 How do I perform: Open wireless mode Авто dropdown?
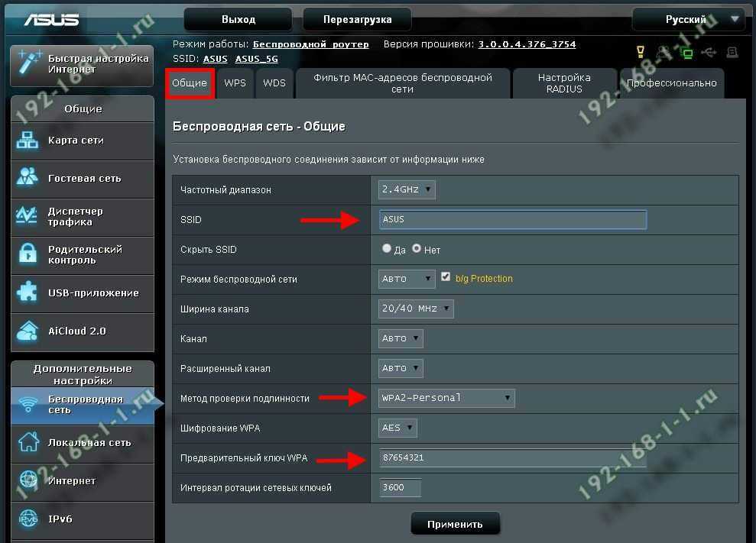407,279
